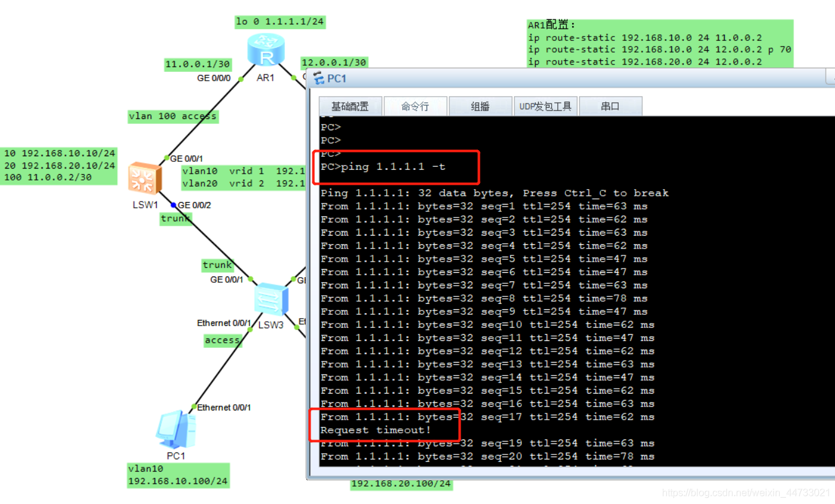Click the 'vlan10 vrid 1' label
Image resolution: width=835 pixels, height=504 pixels.
[223, 170]
